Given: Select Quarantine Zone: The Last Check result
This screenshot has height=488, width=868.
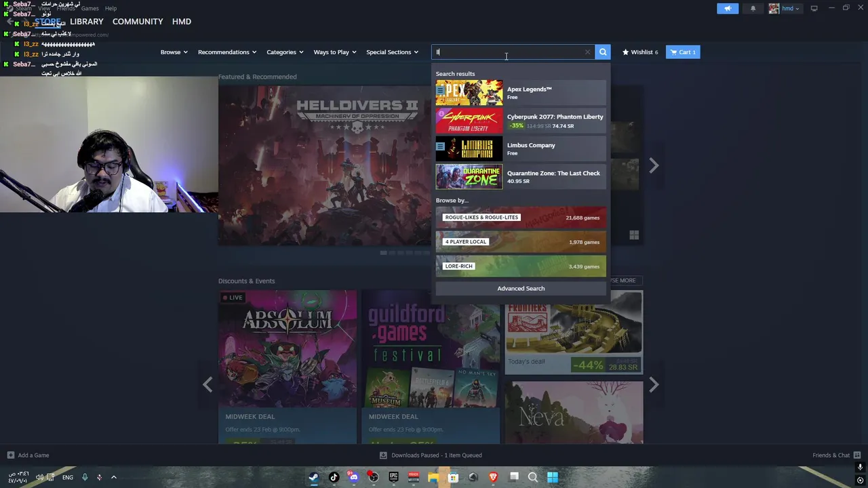Looking at the screenshot, I should pyautogui.click(x=521, y=177).
